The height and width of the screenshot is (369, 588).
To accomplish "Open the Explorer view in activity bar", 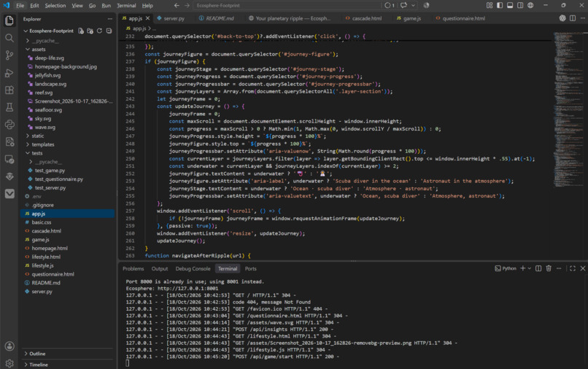I will [9, 20].
